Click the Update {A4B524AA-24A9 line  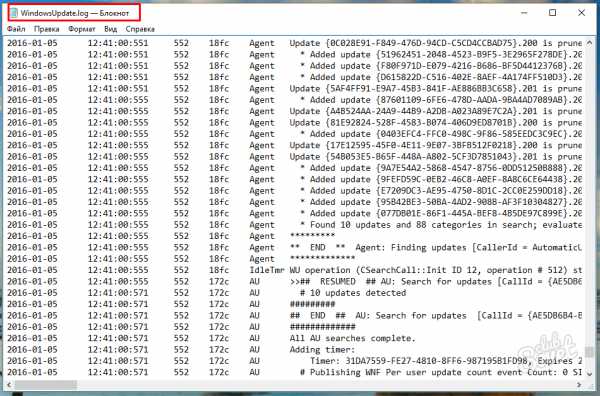294,111
